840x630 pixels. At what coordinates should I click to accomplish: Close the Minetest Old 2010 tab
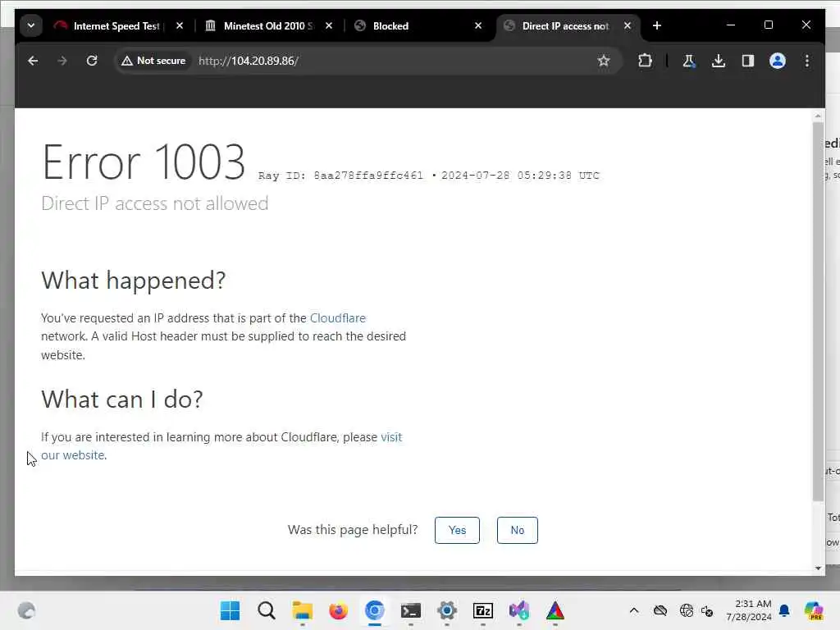329,25
